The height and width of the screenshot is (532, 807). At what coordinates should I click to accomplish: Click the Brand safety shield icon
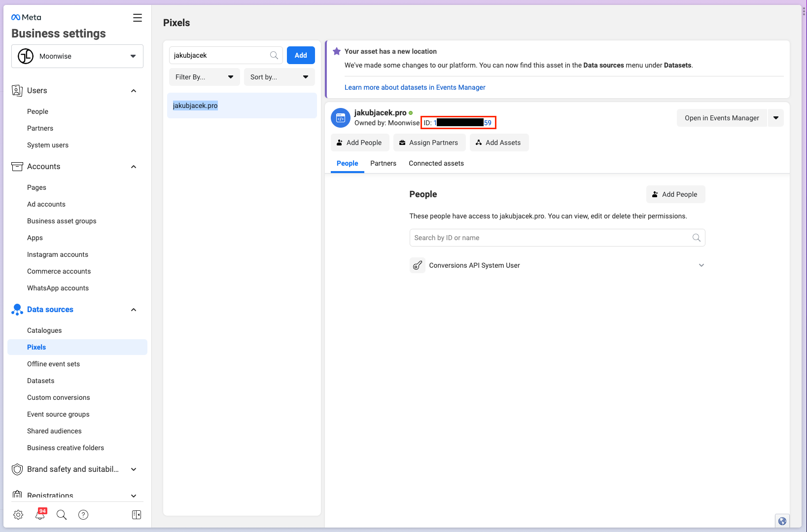pos(17,469)
